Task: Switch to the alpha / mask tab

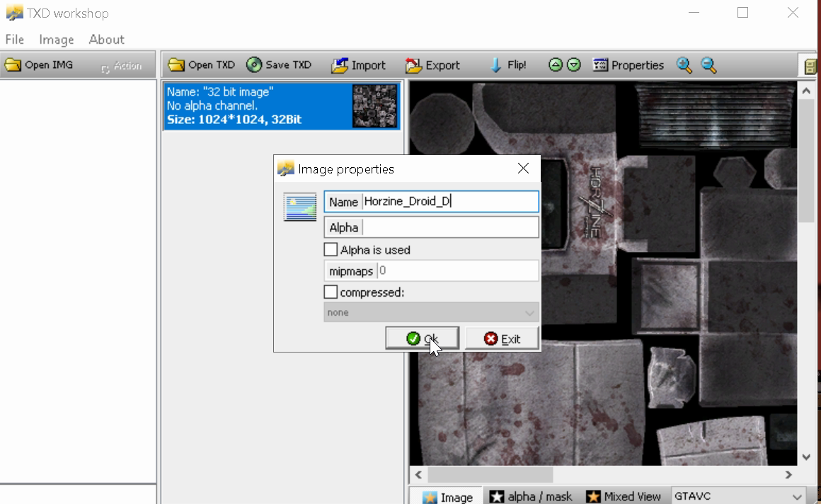Action: pos(530,496)
